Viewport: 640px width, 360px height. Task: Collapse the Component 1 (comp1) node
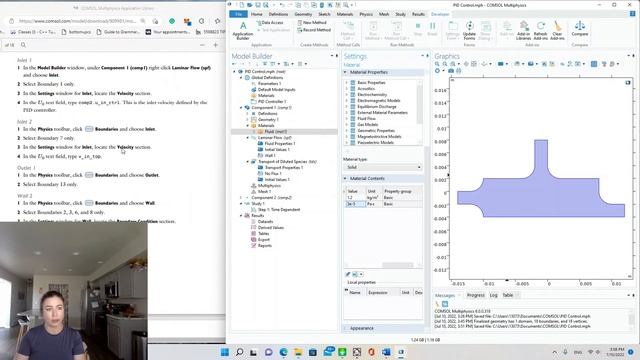(241, 108)
